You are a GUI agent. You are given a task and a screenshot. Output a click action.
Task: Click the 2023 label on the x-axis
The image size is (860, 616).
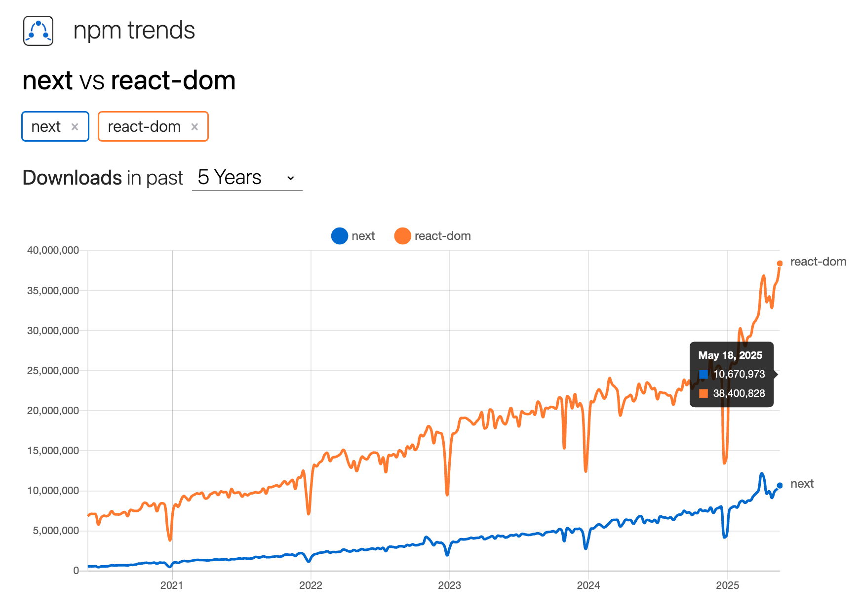click(450, 586)
